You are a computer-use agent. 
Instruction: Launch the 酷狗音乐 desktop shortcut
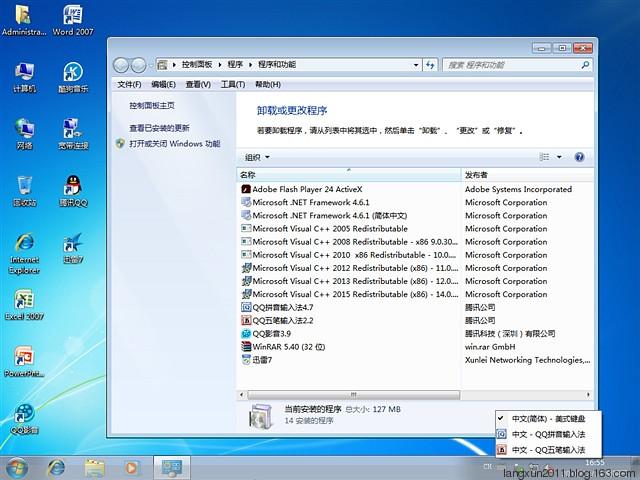73,78
